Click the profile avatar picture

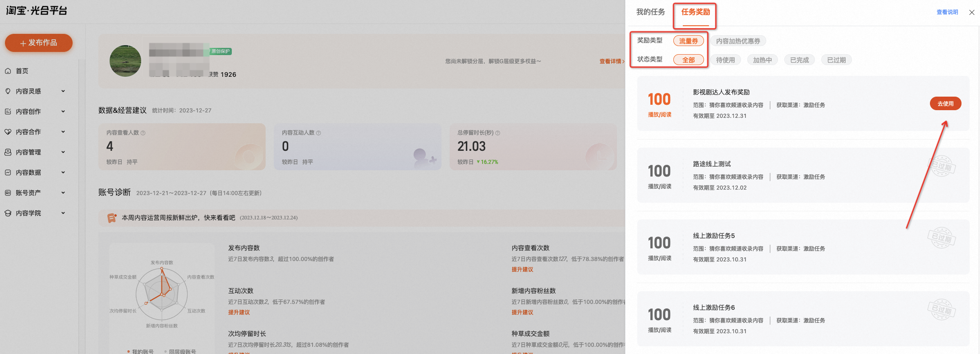click(x=125, y=61)
